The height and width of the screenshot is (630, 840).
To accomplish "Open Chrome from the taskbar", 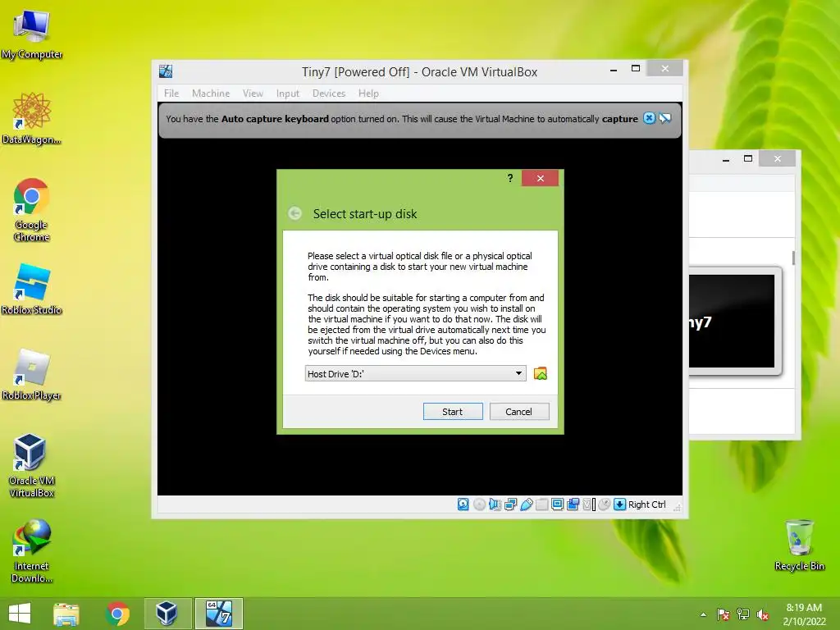I will pos(118,614).
